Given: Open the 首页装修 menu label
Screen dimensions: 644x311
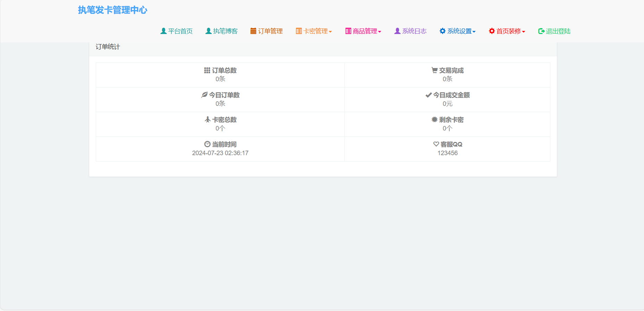Looking at the screenshot, I should pyautogui.click(x=509, y=31).
